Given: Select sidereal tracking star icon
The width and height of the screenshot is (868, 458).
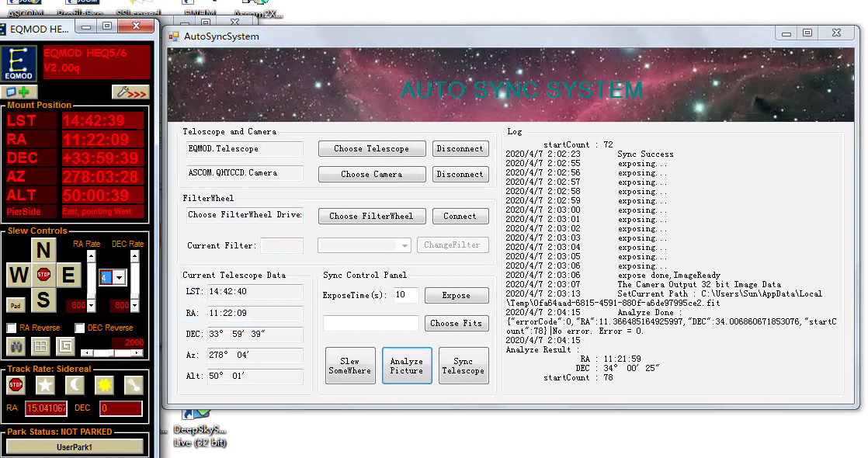Looking at the screenshot, I should coord(46,384).
